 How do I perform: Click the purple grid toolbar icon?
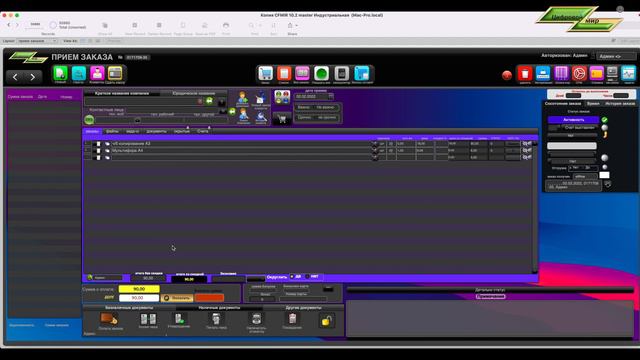(562, 73)
